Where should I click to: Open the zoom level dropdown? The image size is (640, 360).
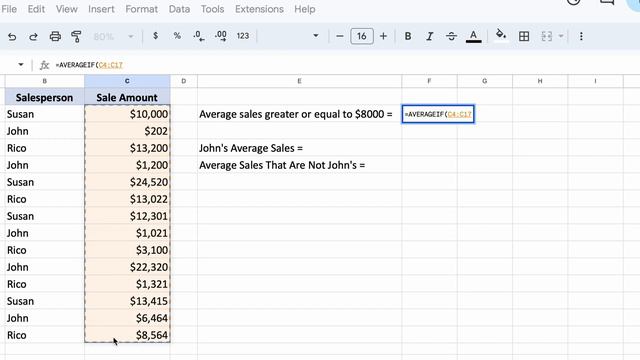tap(113, 36)
